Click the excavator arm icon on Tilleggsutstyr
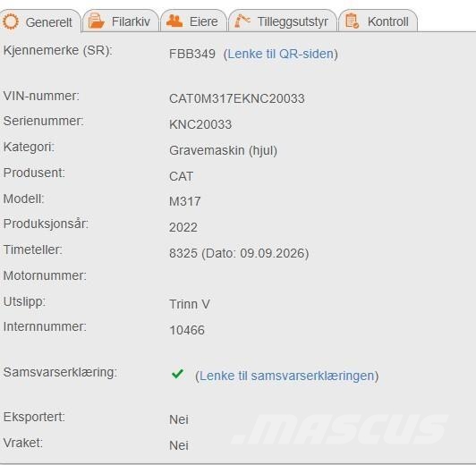The height and width of the screenshot is (465, 476). click(x=242, y=21)
